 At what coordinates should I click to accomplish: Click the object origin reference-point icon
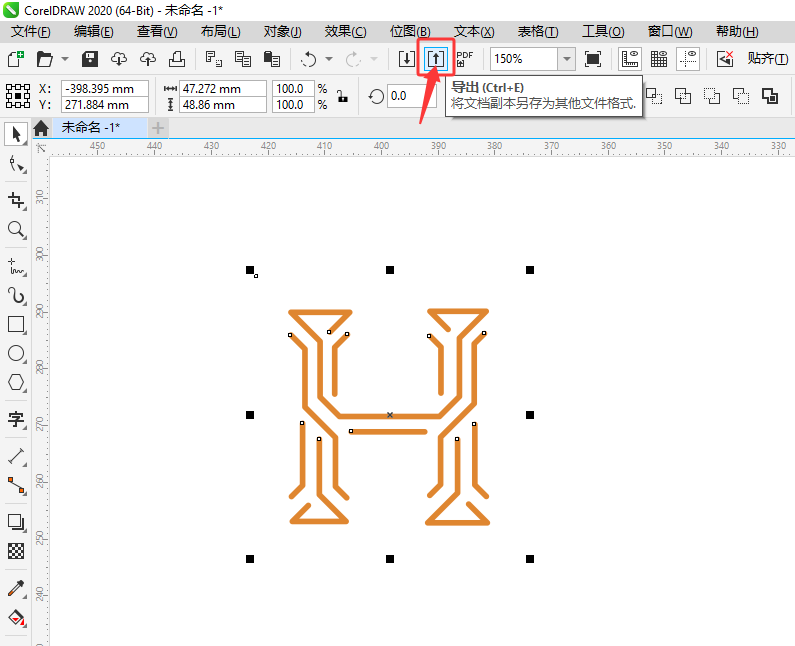click(x=18, y=96)
